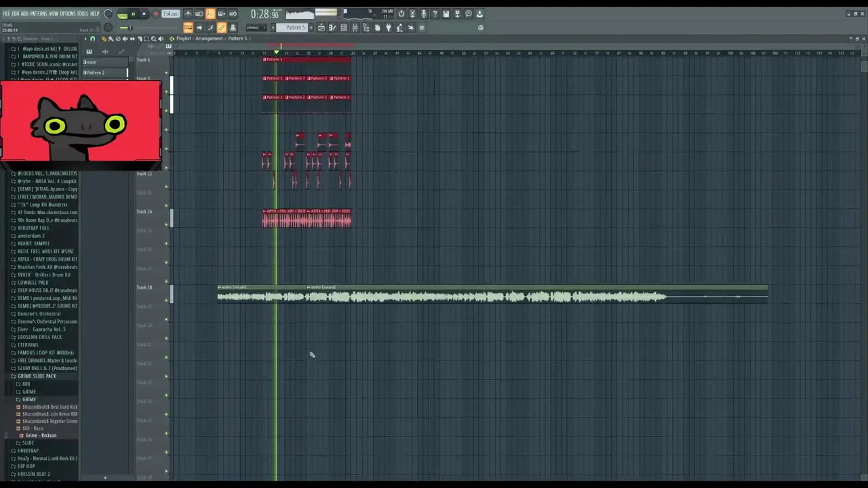Select the playlist zoom magnifier tool
This screenshot has width=868, height=488.
[154, 39]
